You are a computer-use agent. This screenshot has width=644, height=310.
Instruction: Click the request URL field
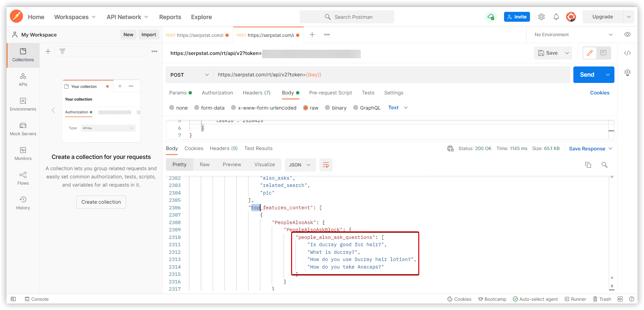tap(392, 75)
